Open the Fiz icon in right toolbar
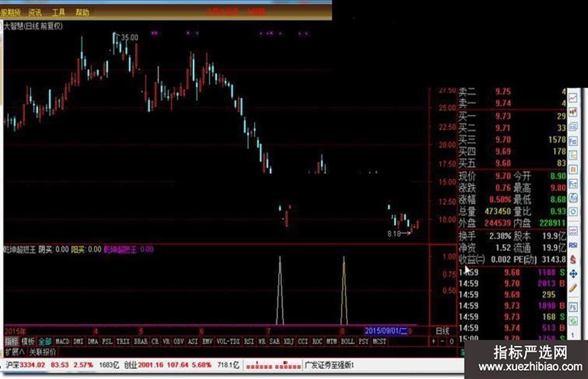 pyautogui.click(x=573, y=184)
